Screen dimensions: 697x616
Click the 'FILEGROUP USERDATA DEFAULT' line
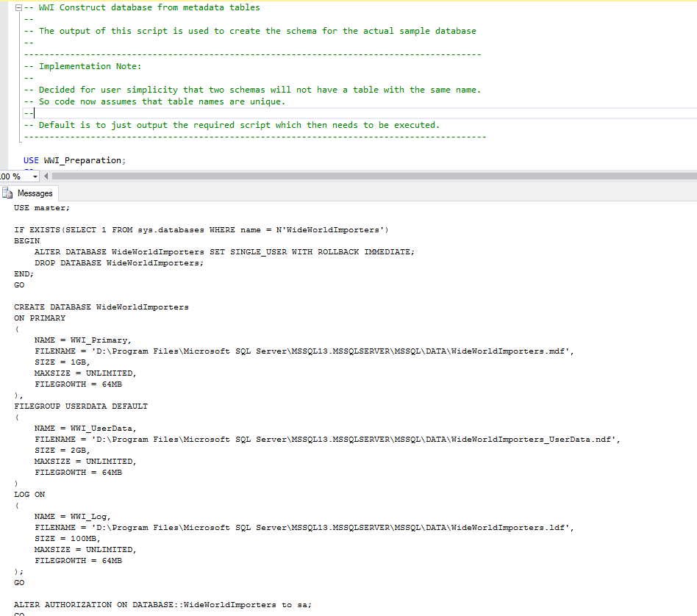tap(81, 407)
